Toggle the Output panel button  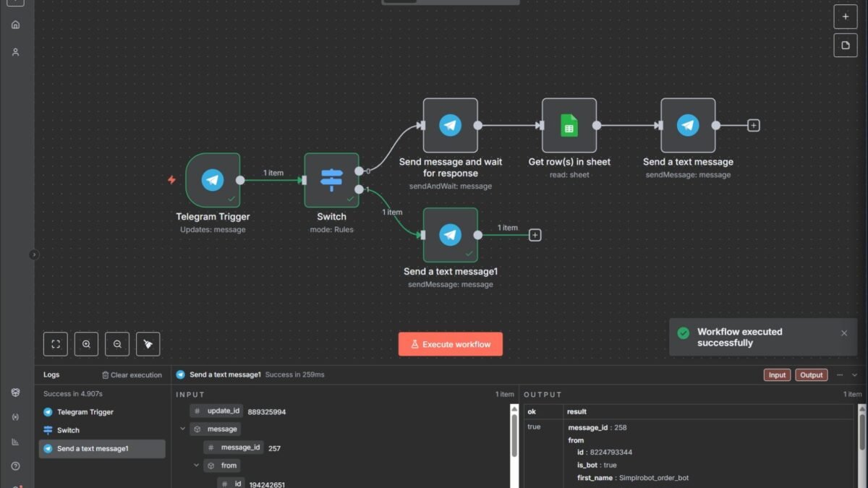click(811, 375)
